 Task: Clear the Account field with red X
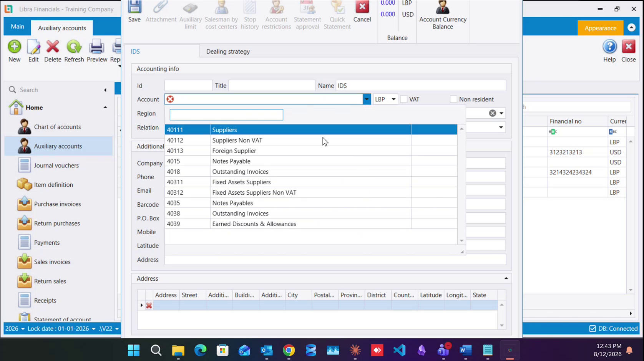click(x=170, y=99)
